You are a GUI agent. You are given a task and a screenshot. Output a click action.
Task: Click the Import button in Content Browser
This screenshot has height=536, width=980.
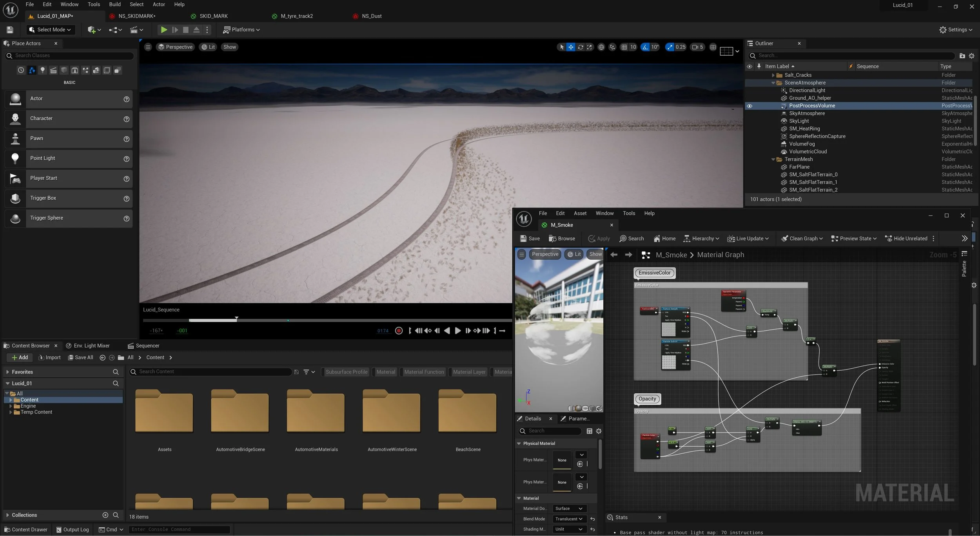pyautogui.click(x=49, y=357)
